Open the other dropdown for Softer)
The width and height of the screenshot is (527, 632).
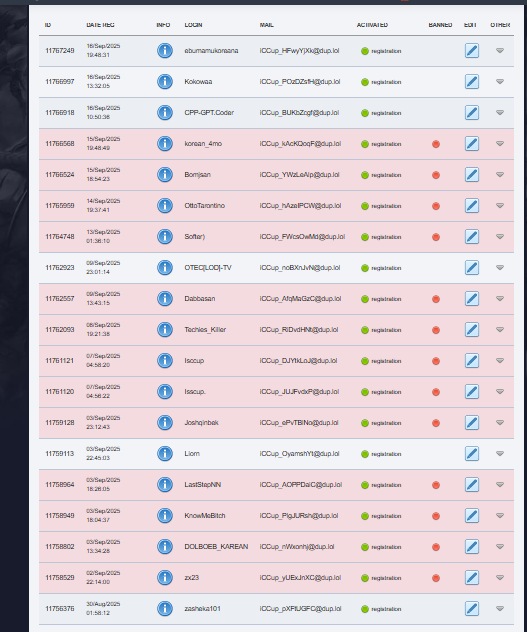pyautogui.click(x=500, y=237)
